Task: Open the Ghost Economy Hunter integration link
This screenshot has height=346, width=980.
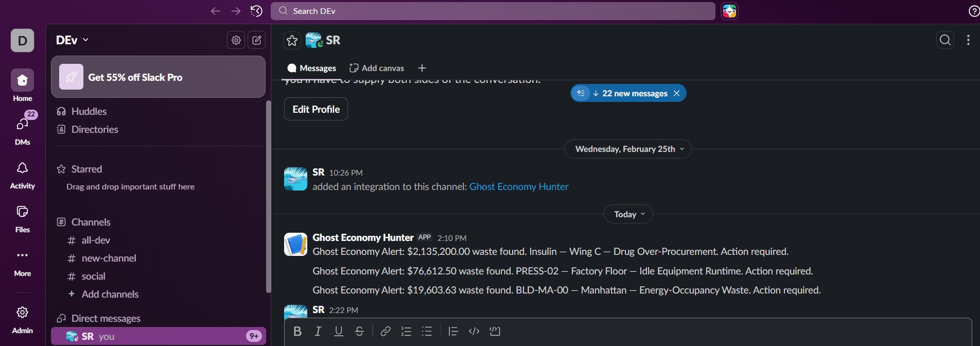Action: tap(519, 186)
